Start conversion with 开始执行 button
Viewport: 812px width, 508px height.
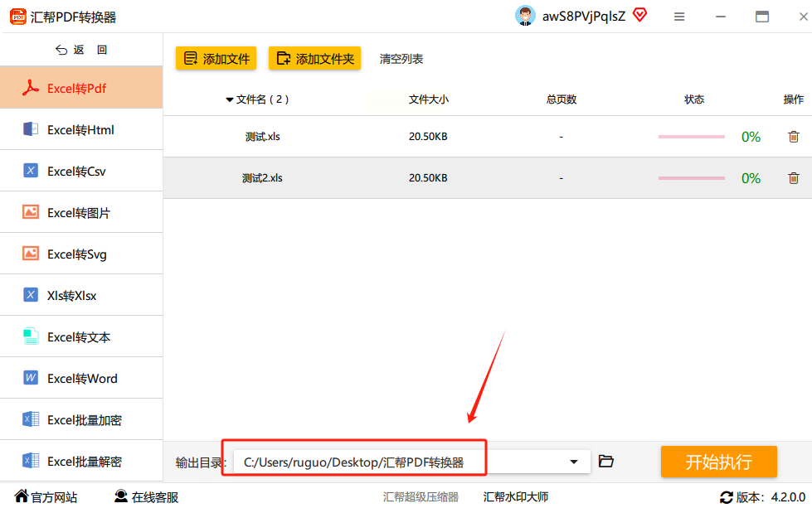pyautogui.click(x=719, y=462)
